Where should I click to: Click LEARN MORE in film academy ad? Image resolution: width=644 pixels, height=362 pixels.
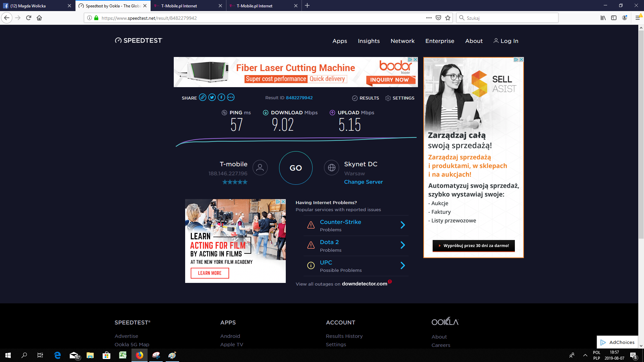[x=210, y=273]
